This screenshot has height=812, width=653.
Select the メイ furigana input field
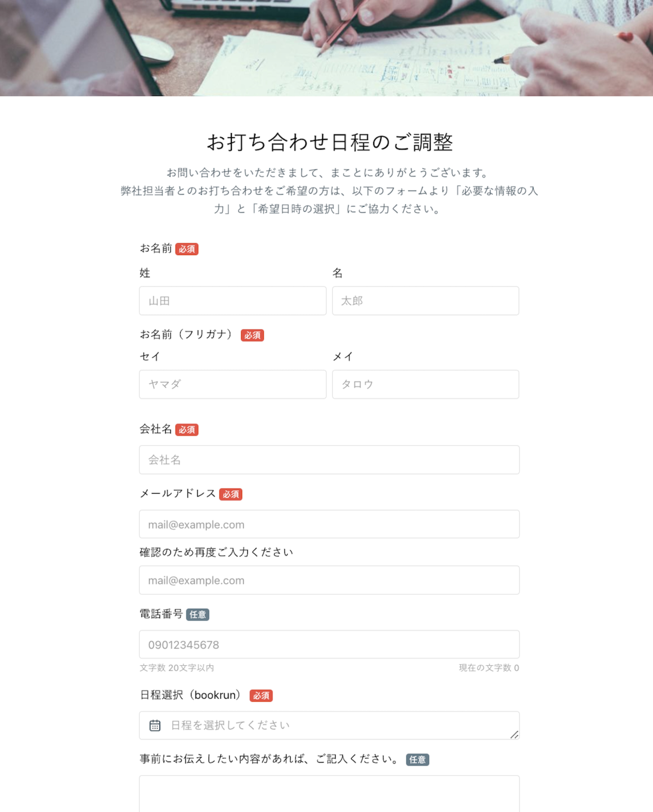coord(425,384)
